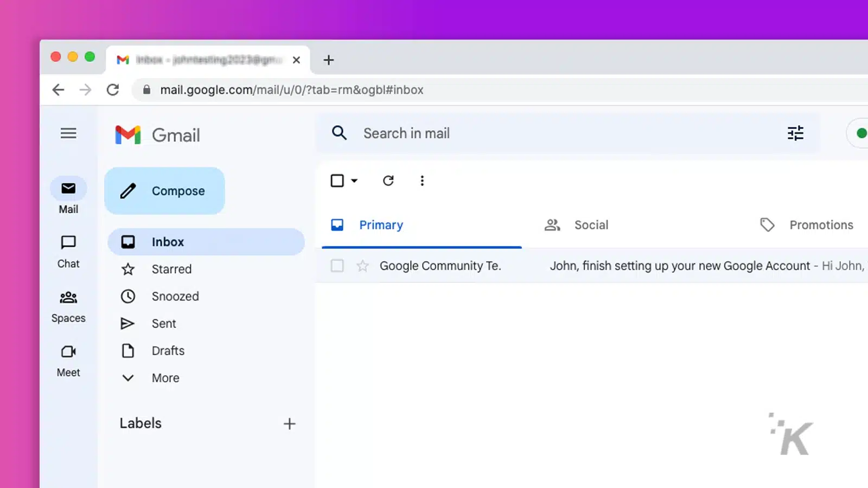
Task: Open Chat from the sidebar
Action: point(68,252)
